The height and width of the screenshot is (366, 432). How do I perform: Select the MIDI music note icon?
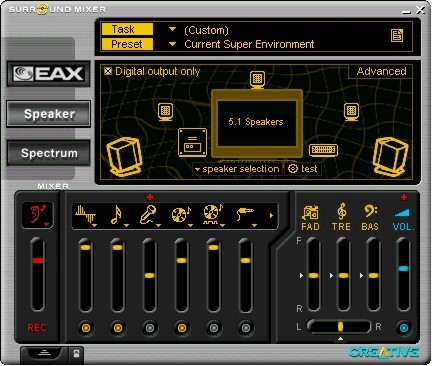(116, 215)
